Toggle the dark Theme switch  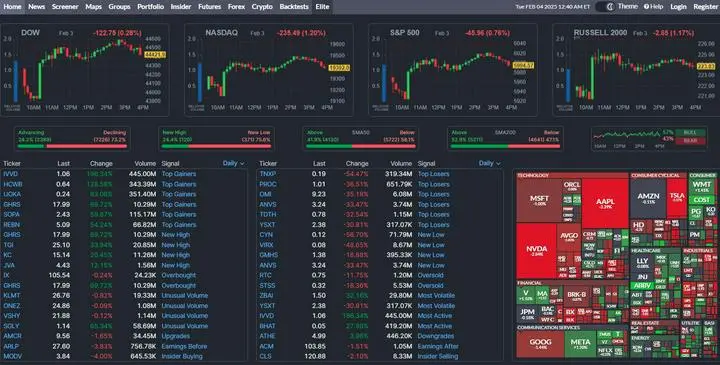605,6
